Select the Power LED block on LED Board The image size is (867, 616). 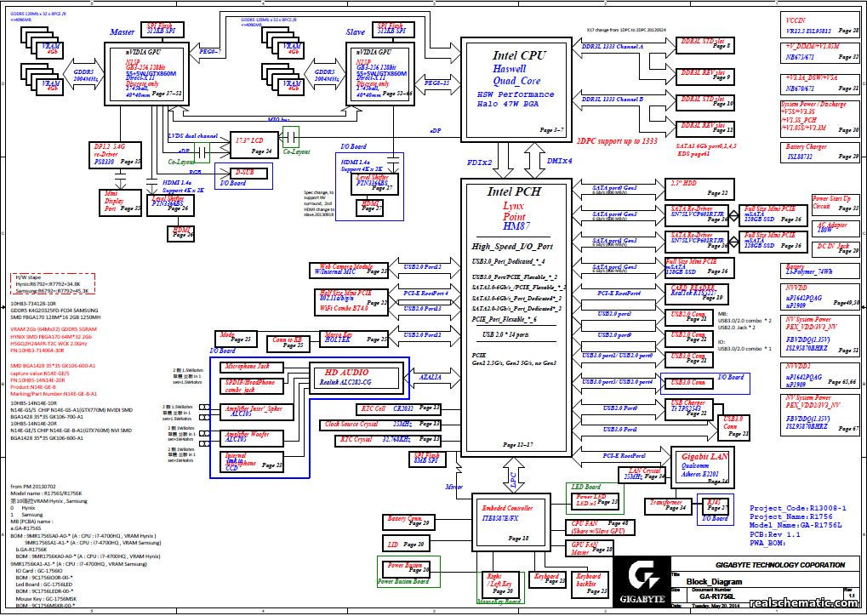pyautogui.click(x=595, y=501)
